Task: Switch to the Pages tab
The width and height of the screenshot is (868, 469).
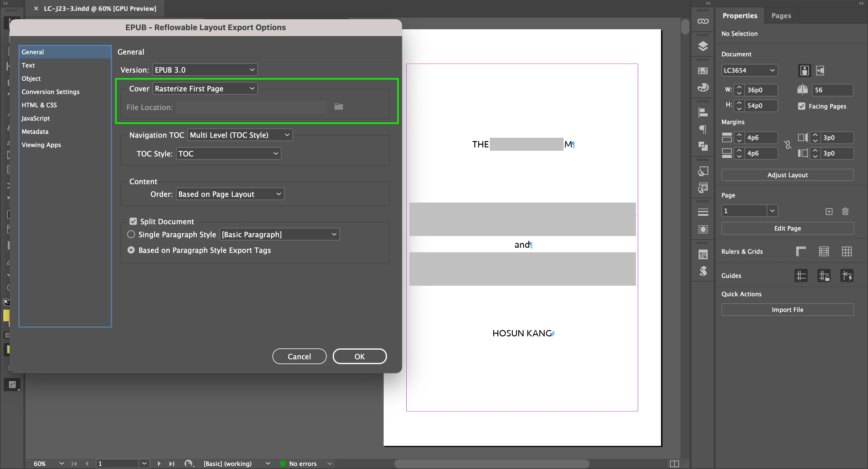Action: pyautogui.click(x=781, y=15)
